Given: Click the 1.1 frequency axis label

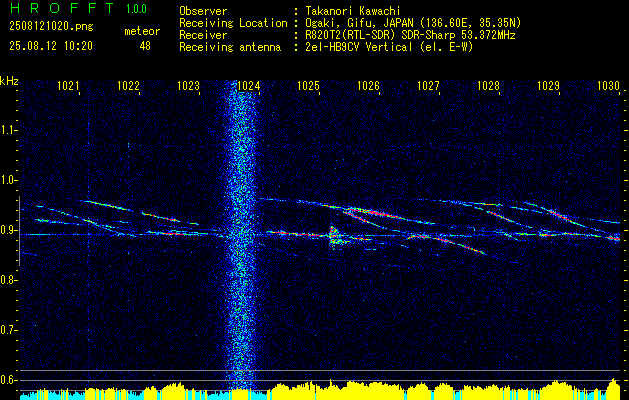Looking at the screenshot, I should point(8,130).
